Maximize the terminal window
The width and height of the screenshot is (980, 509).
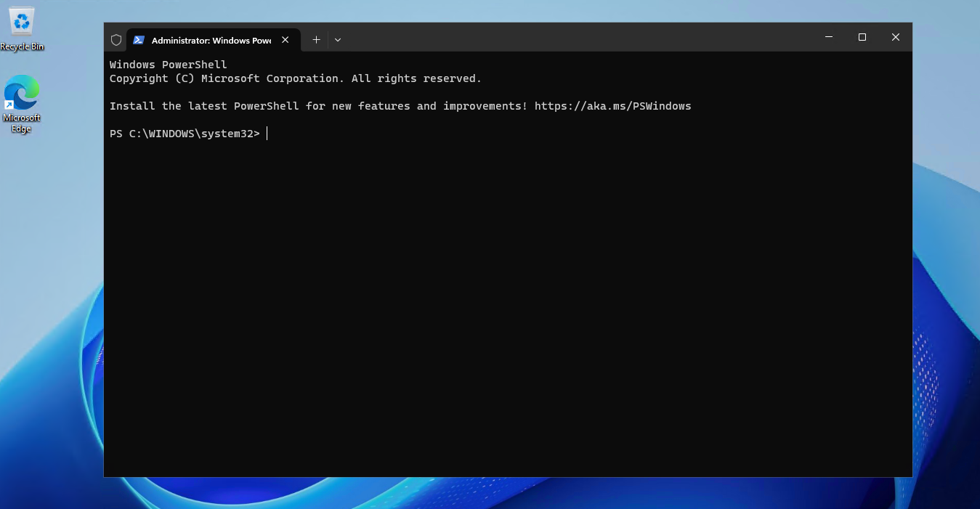862,37
